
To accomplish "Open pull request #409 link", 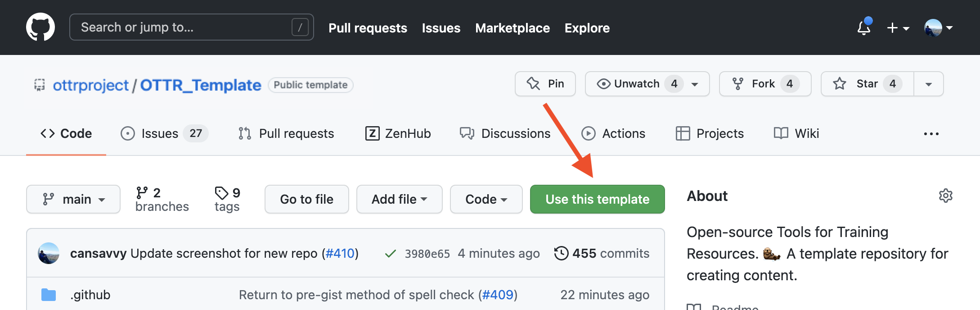I will pyautogui.click(x=498, y=295).
